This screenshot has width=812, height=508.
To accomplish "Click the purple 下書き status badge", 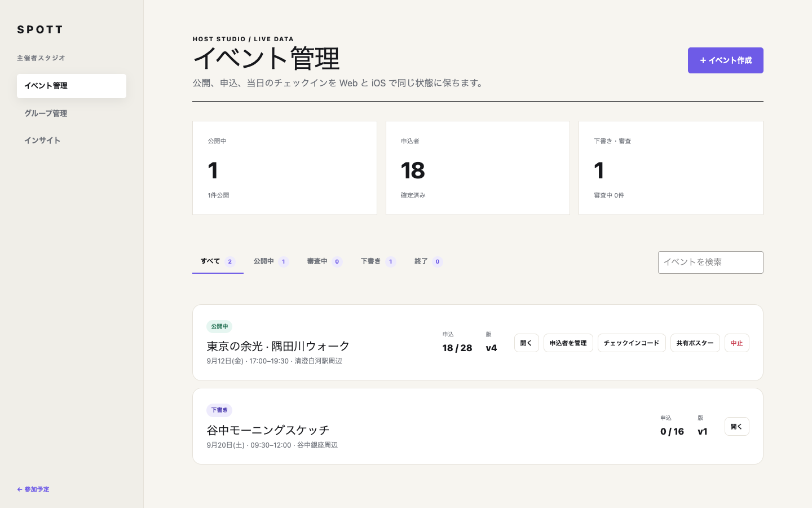I will 219,410.
